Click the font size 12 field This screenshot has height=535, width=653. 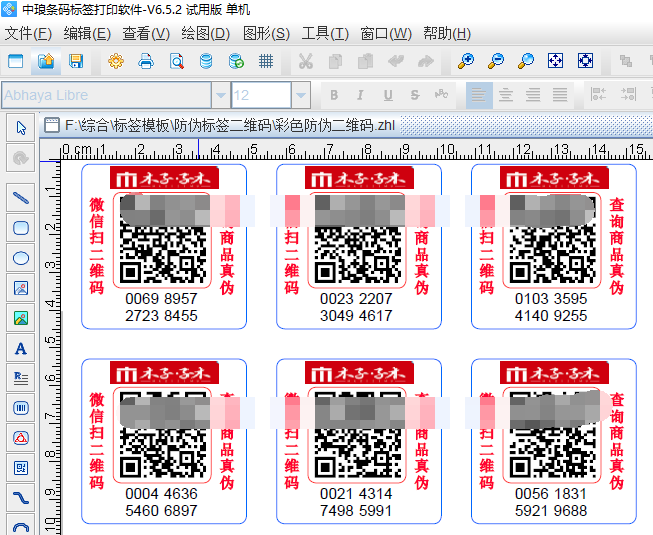click(261, 95)
